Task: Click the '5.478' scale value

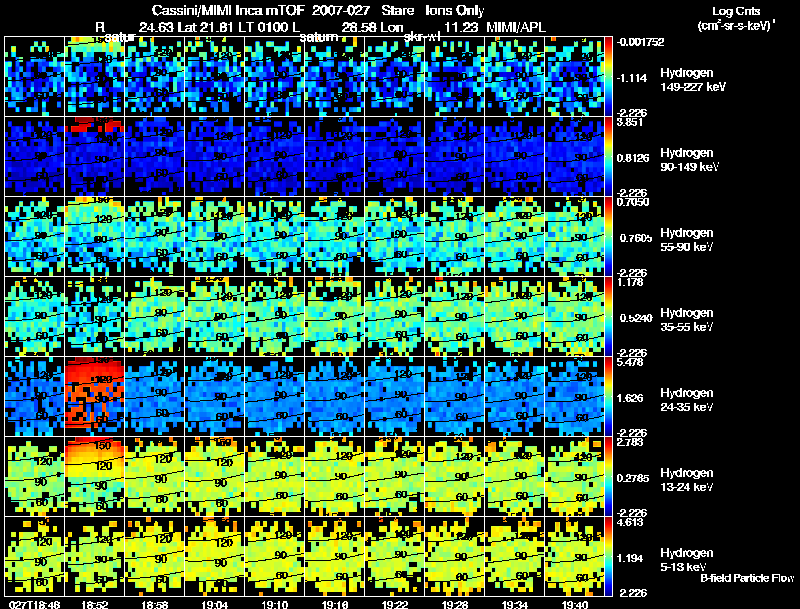Action: 630,362
